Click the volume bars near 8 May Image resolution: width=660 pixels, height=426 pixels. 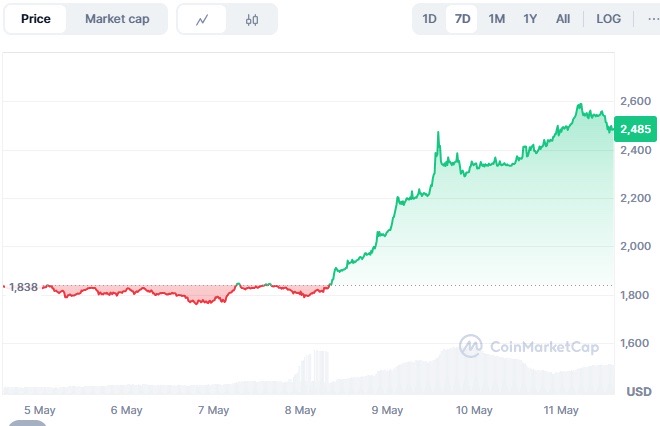314,368
